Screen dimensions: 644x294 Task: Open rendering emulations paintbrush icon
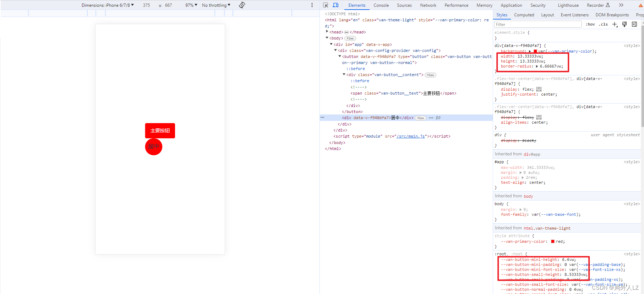tap(624, 24)
